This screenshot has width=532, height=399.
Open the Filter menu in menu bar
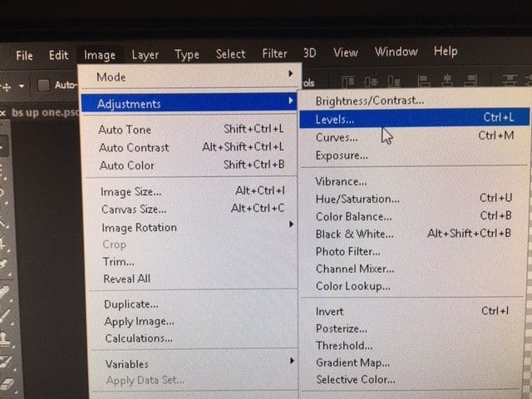point(274,54)
